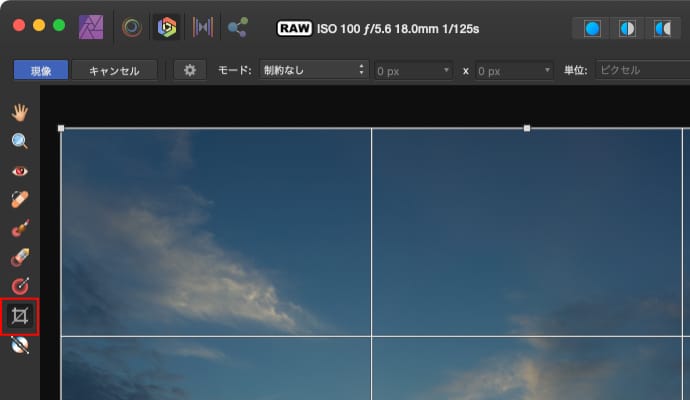Toggle mirror view comparison mode
Image resolution: width=690 pixels, height=400 pixels.
[662, 28]
